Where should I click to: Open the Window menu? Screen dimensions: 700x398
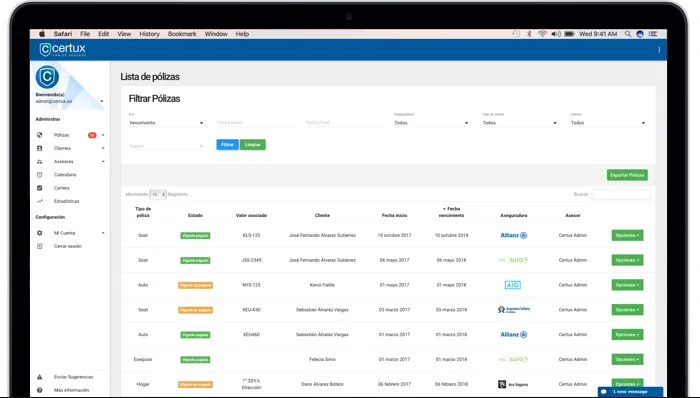[x=216, y=34]
